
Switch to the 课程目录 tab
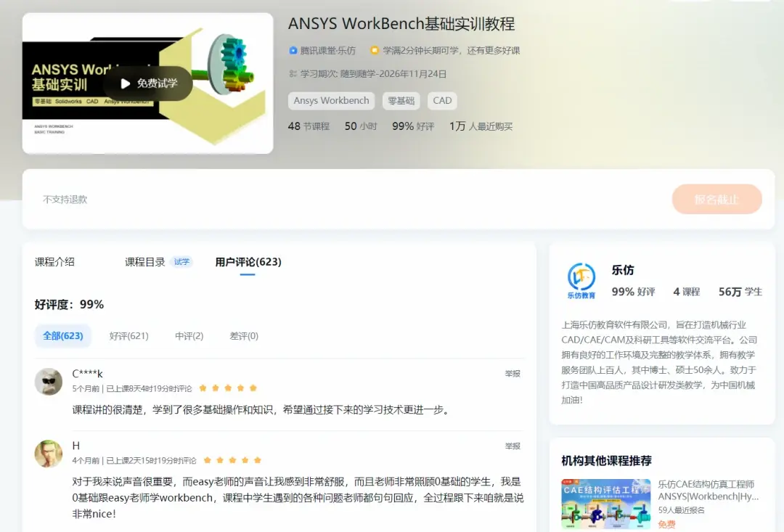[x=145, y=262]
